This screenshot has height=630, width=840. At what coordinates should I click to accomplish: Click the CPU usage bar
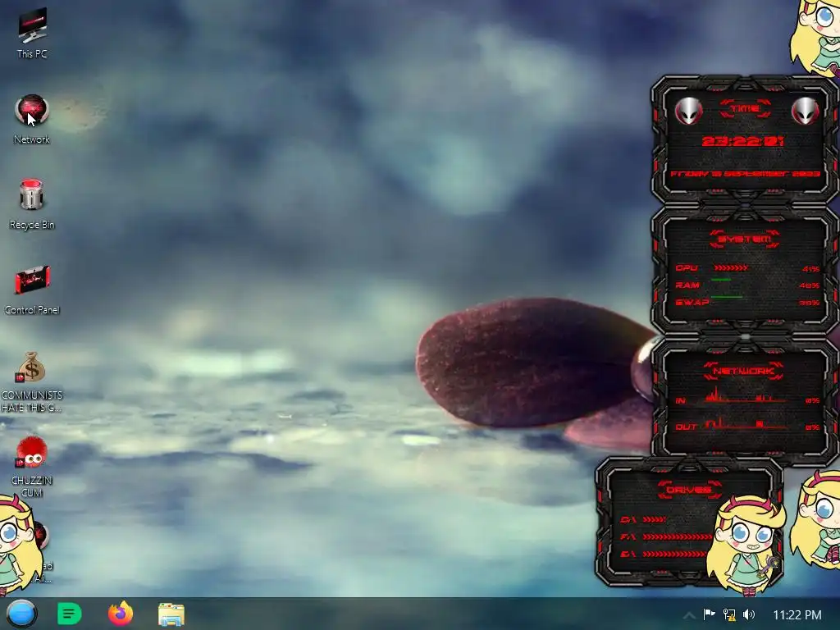731,268
